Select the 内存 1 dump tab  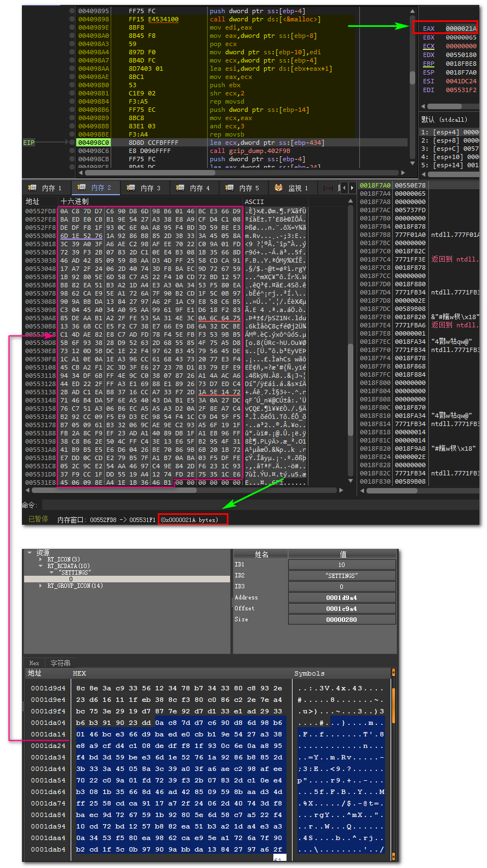pyautogui.click(x=46, y=188)
